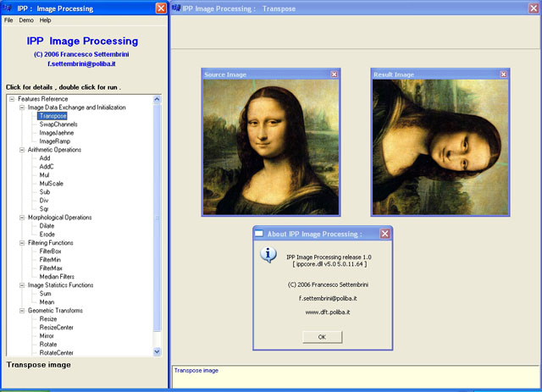This screenshot has width=542, height=392.
Task: Collapse the Image Statistics Functions group
Action: click(22, 285)
